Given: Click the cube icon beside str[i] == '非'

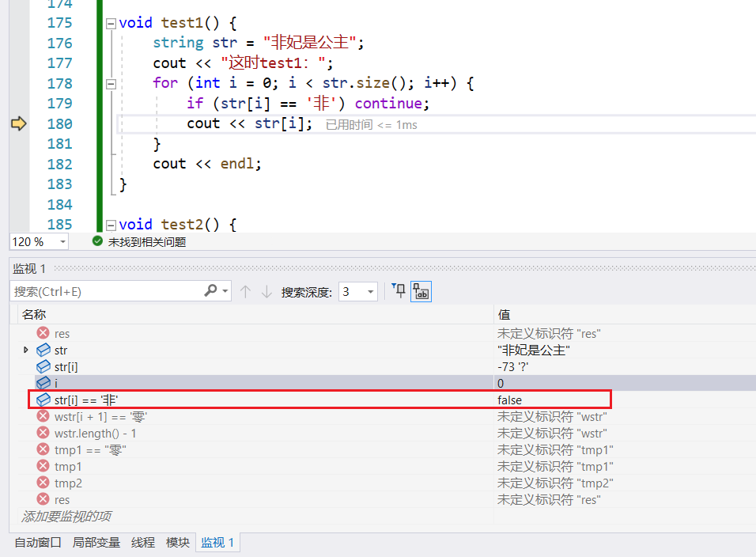Looking at the screenshot, I should [43, 400].
